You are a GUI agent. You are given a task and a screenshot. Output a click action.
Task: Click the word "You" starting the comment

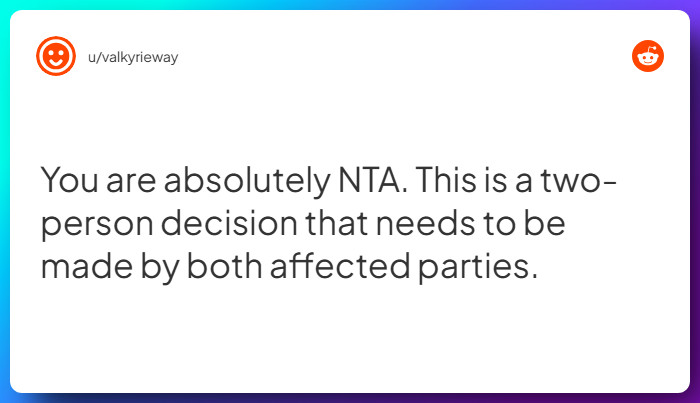69,180
